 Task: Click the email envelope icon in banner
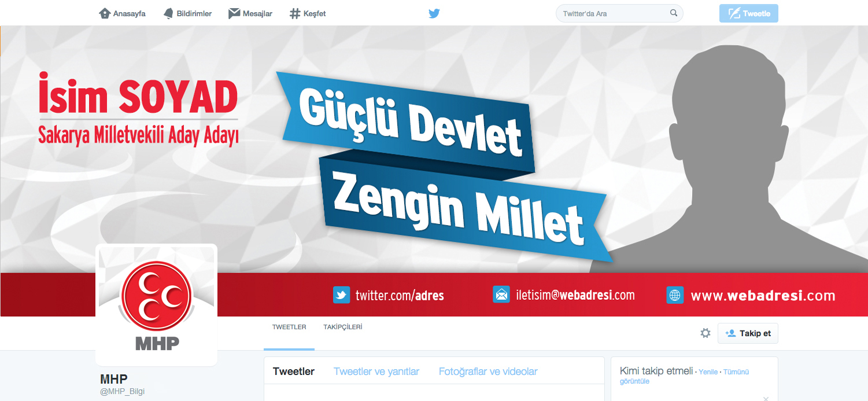pos(501,295)
